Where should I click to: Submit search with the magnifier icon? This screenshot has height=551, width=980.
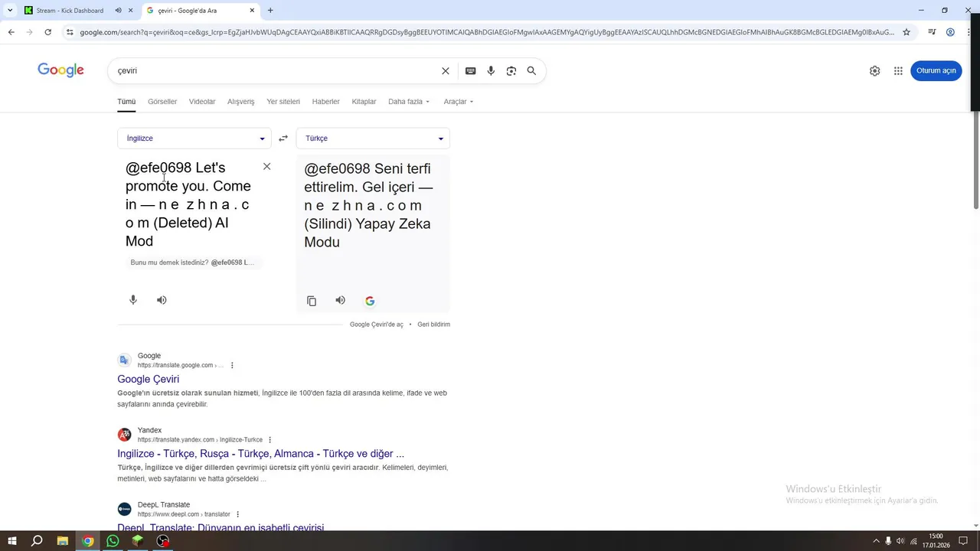531,71
